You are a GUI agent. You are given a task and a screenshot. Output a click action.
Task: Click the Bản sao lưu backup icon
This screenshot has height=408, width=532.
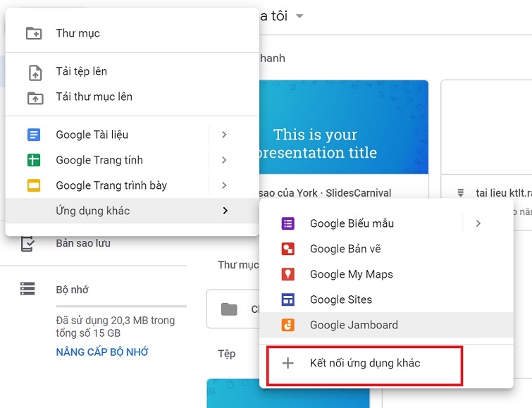point(27,243)
